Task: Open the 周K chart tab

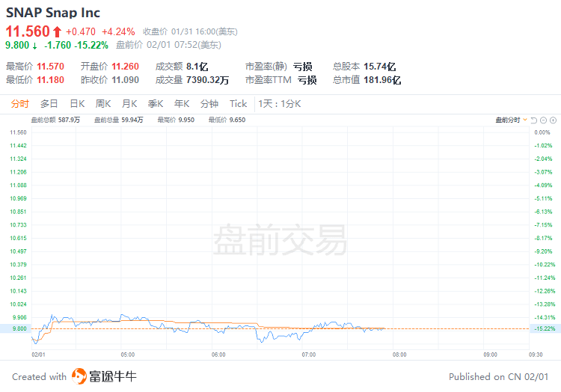Action: pos(103,104)
